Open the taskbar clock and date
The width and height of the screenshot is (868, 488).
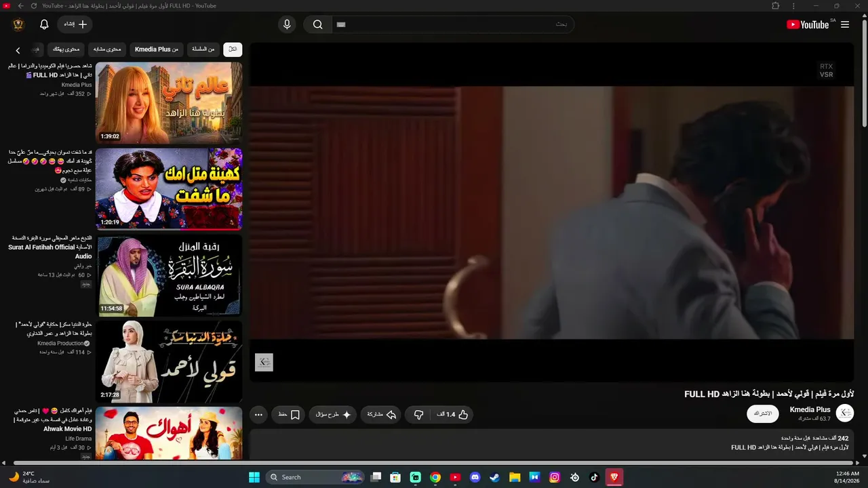tap(847, 477)
